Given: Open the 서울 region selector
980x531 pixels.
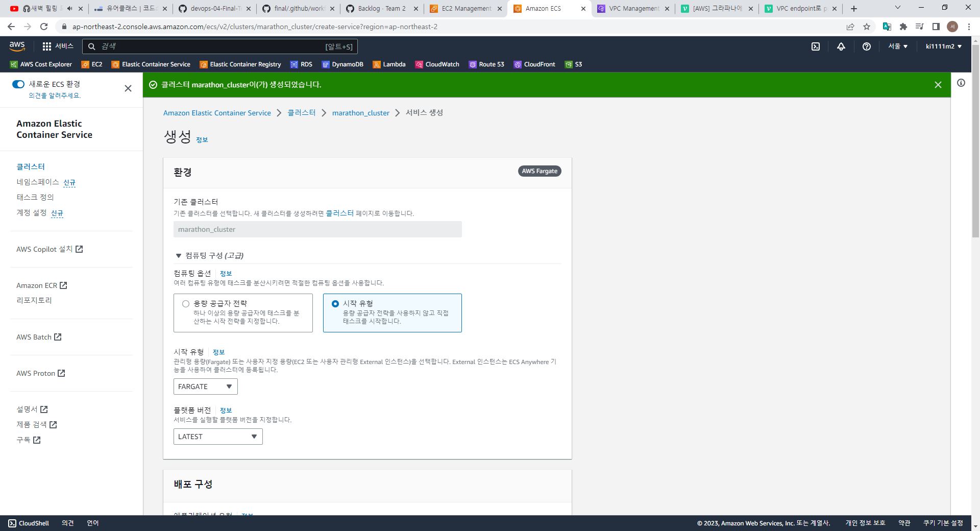Looking at the screenshot, I should tap(898, 46).
